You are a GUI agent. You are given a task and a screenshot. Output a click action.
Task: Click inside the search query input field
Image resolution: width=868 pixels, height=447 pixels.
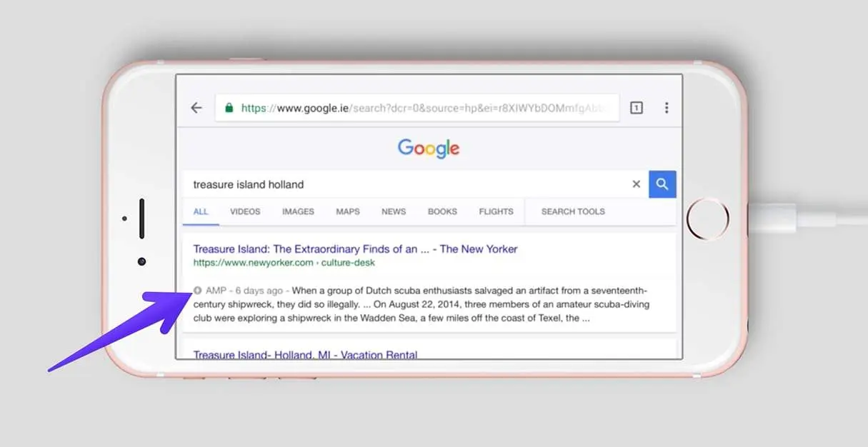click(357, 184)
